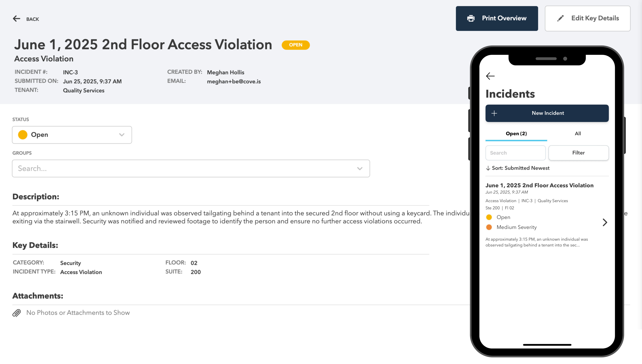Click the paperclip attachments icon
Viewport: 642px width, 364px height.
point(17,313)
